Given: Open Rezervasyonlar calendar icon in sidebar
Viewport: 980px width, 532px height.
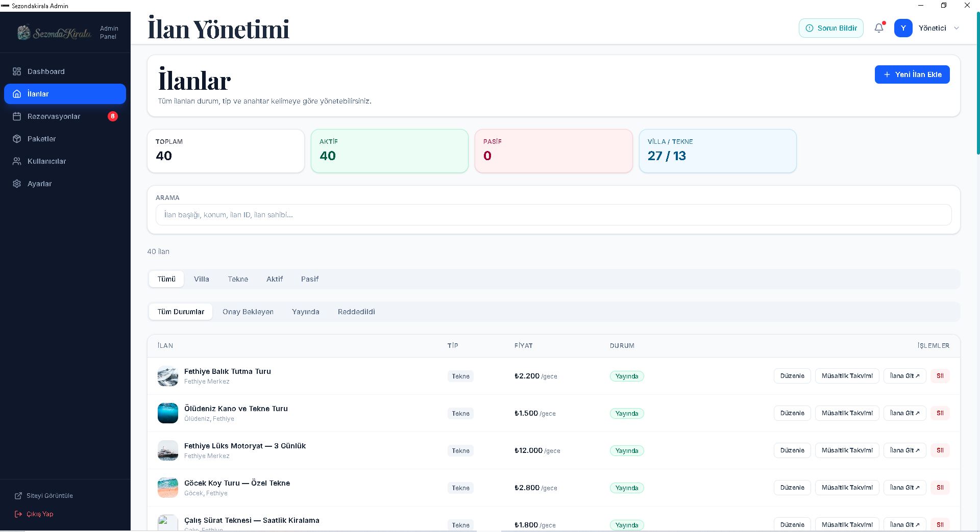Looking at the screenshot, I should [17, 116].
